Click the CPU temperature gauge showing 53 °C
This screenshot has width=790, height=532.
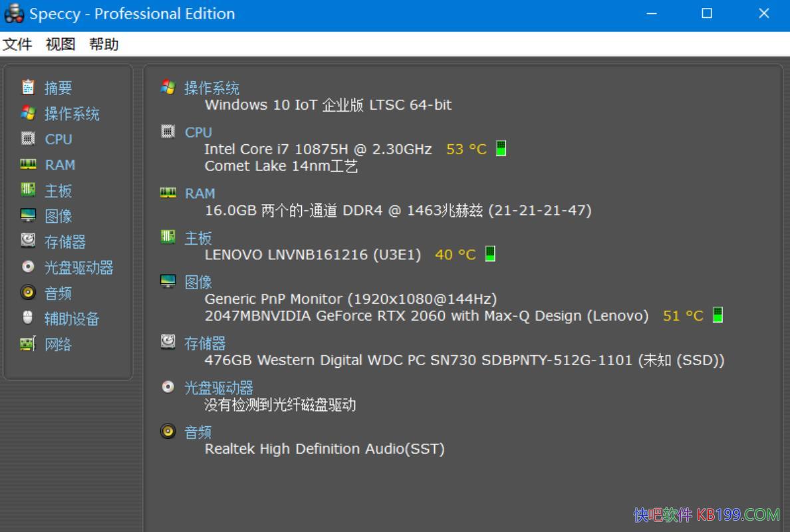501,148
